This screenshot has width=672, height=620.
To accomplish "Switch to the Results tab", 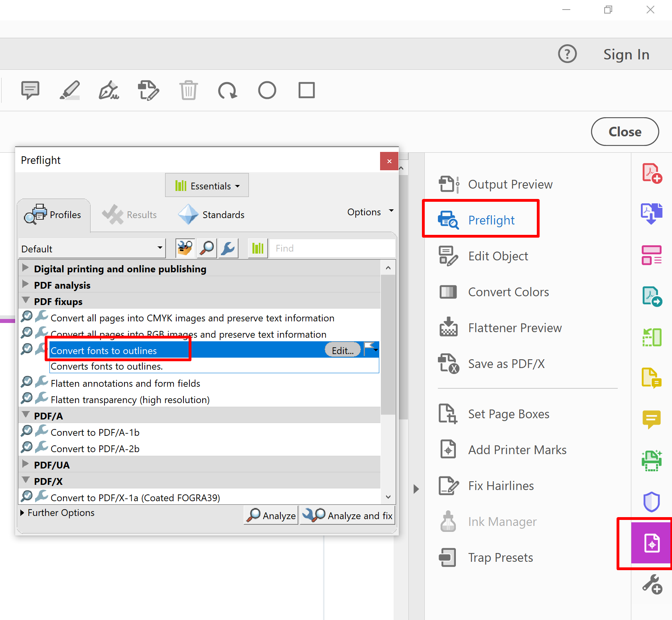I will pyautogui.click(x=130, y=215).
